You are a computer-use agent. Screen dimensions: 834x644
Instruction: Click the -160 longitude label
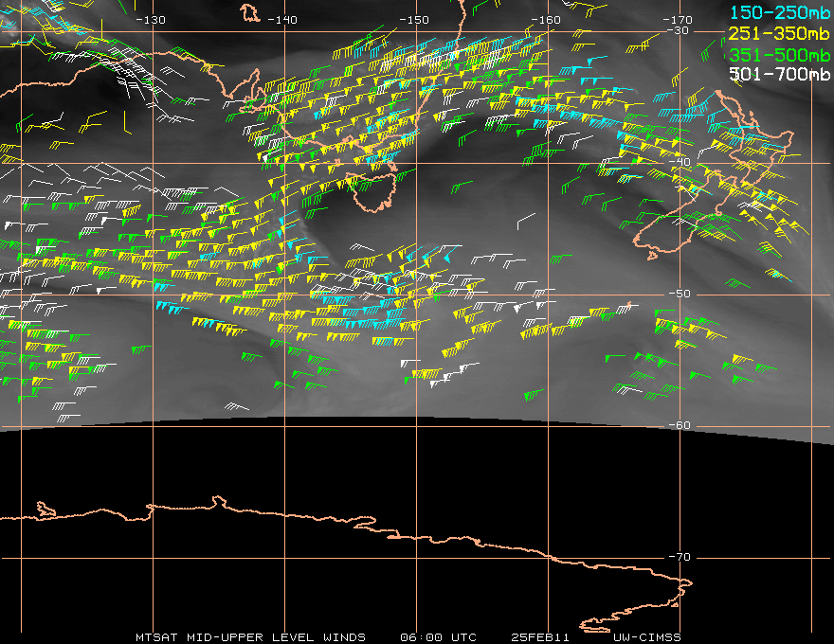(546, 20)
